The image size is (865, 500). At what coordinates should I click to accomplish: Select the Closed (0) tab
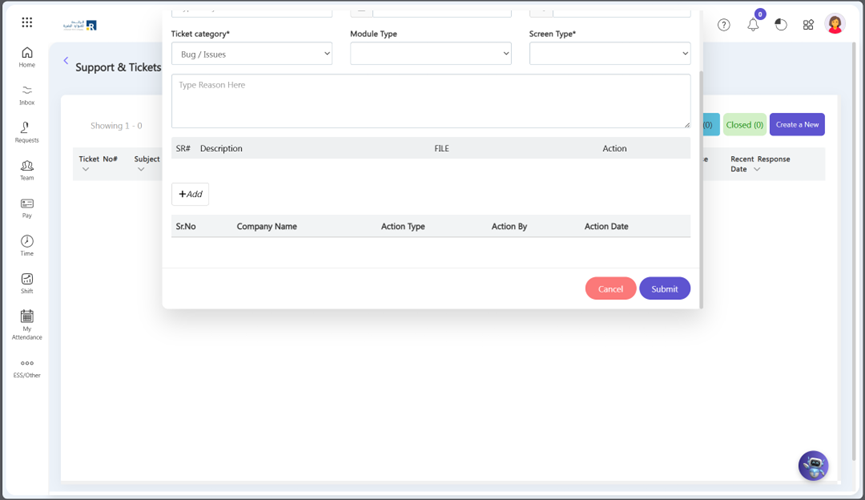click(744, 125)
